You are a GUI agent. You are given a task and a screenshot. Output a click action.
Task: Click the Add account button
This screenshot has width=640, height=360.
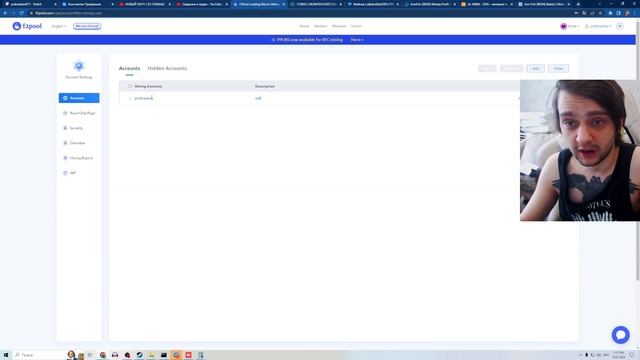536,69
